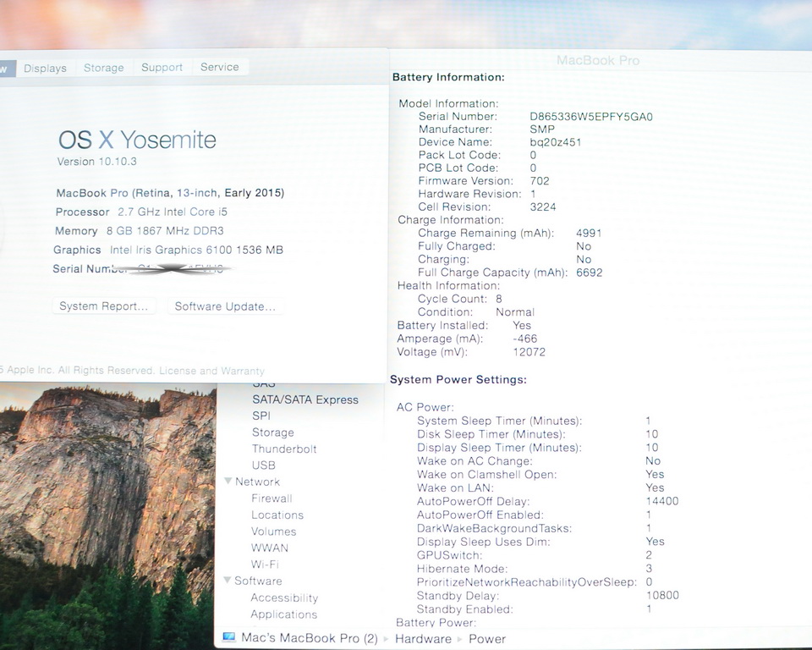Viewport: 812px width, 650px height.
Task: Click Voltage value 12072
Action: (529, 352)
